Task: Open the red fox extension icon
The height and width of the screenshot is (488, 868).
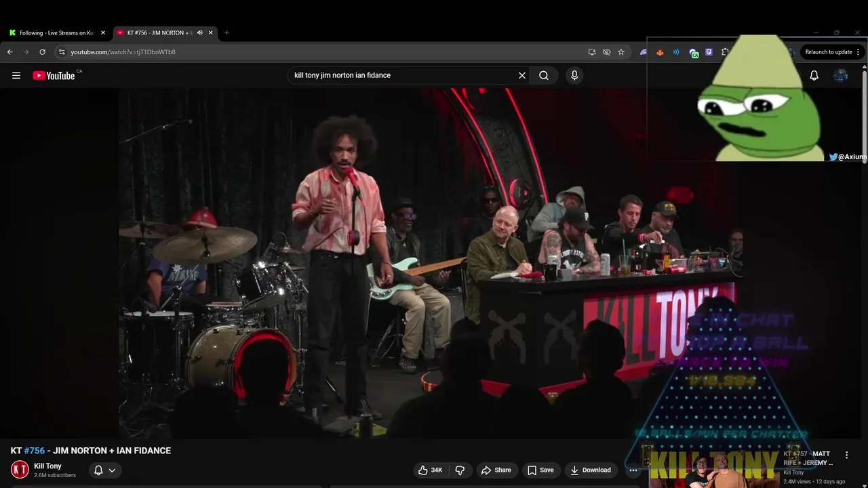Action: 660,52
